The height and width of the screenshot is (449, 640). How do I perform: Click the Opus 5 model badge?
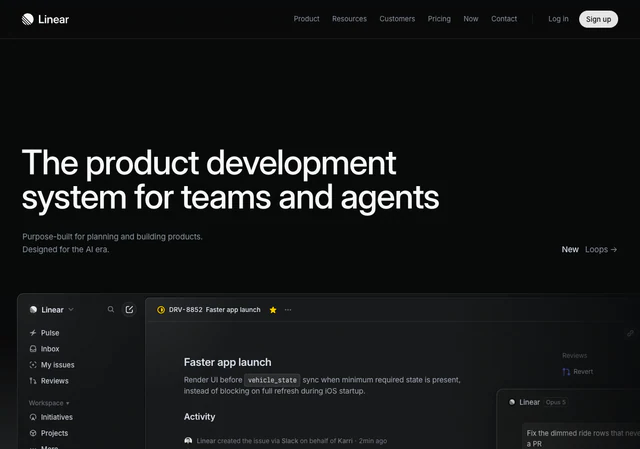556,402
